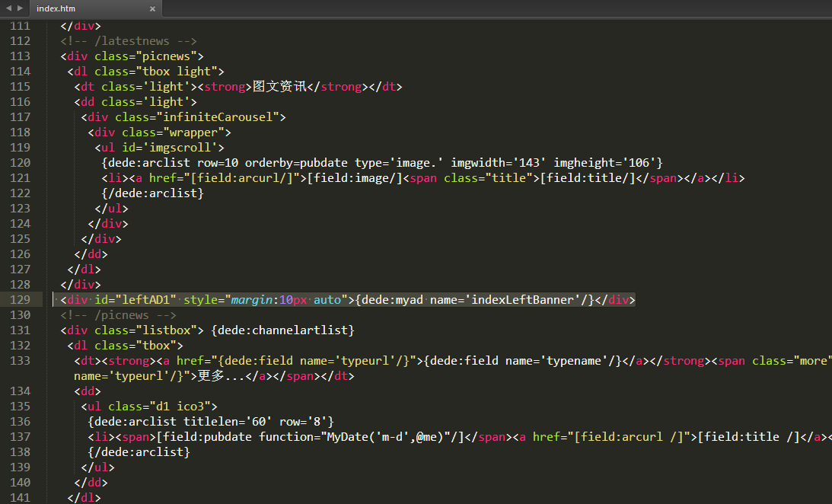This screenshot has width=832, height=504.
Task: Click the "picnews" class value on line 113
Action: (x=166, y=56)
